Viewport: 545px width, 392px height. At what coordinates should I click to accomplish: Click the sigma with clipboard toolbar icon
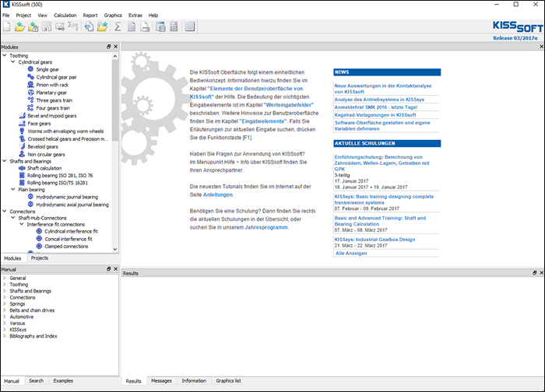73,26
